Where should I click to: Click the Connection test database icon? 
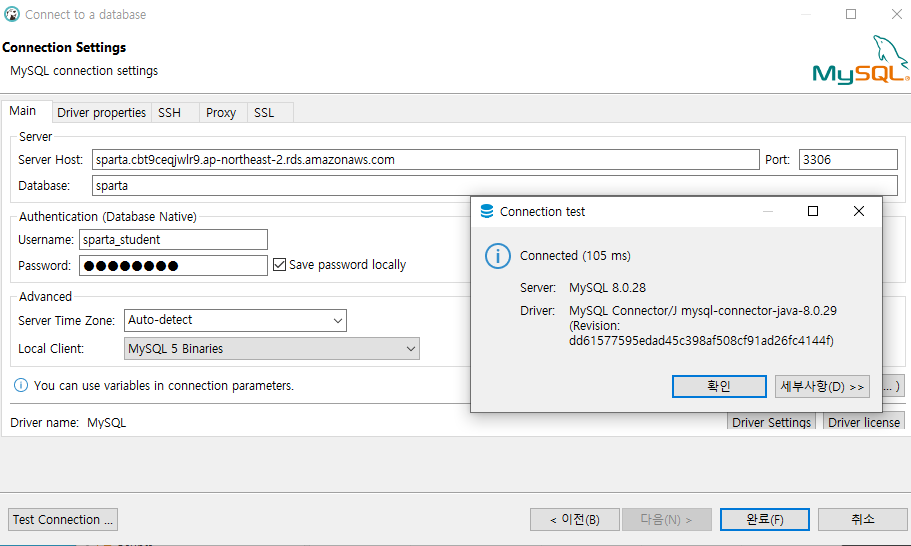[x=487, y=211]
